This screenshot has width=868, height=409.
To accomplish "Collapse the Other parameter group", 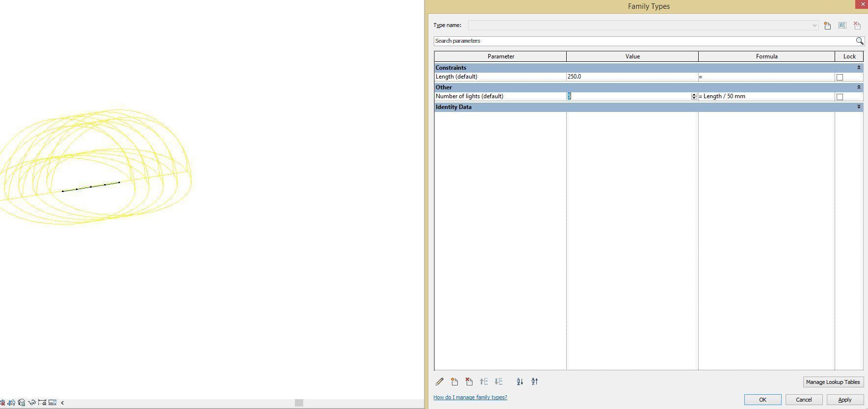I will pos(859,87).
